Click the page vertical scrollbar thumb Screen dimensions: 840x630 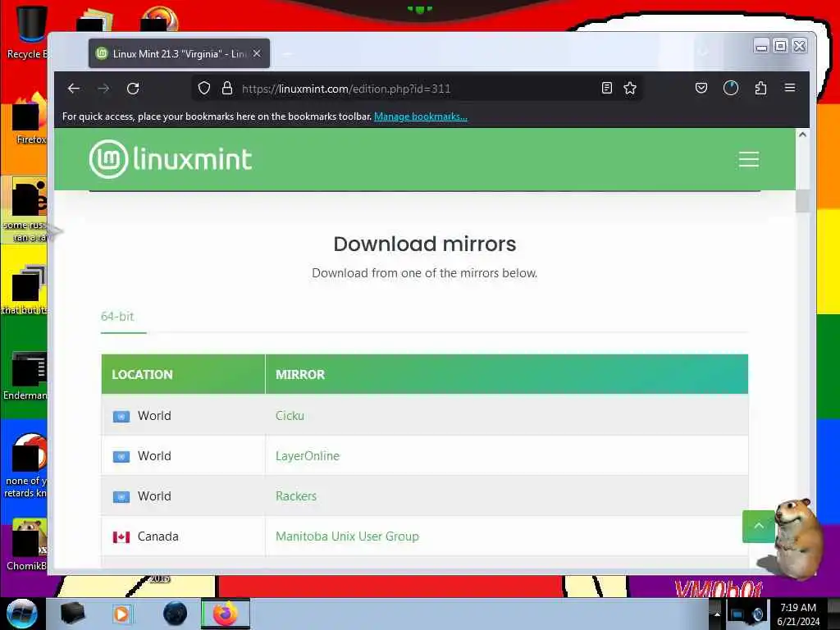(802, 201)
